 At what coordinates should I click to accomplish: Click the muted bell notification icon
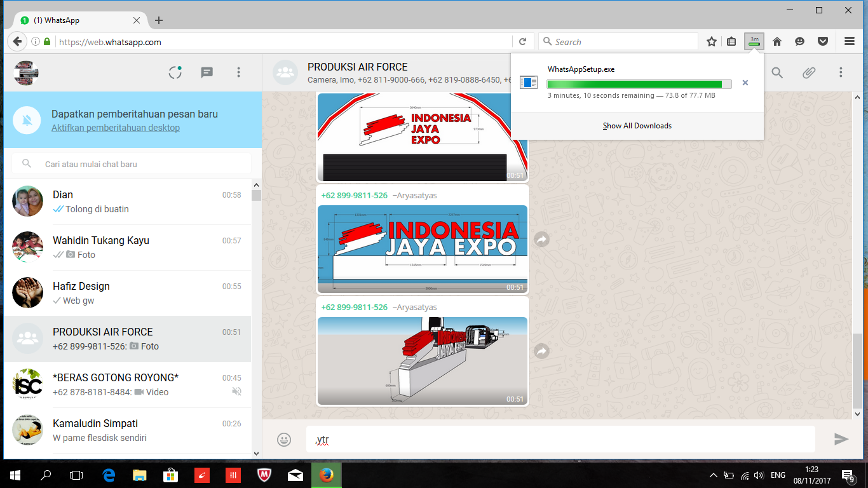(x=27, y=121)
